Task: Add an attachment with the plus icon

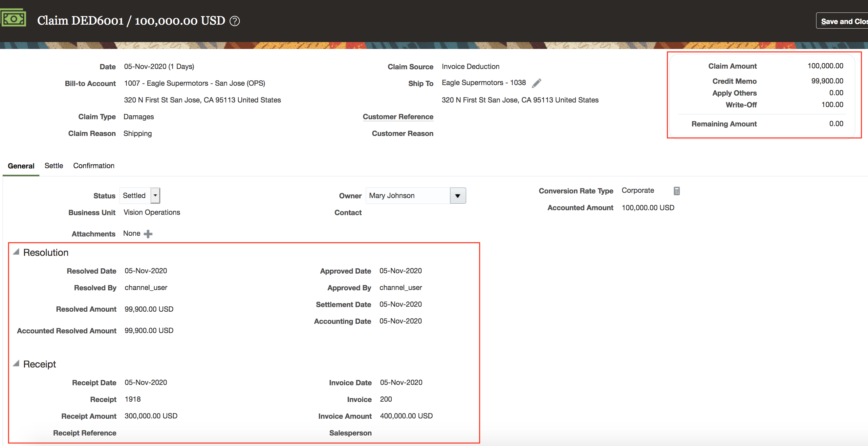Action: click(148, 234)
